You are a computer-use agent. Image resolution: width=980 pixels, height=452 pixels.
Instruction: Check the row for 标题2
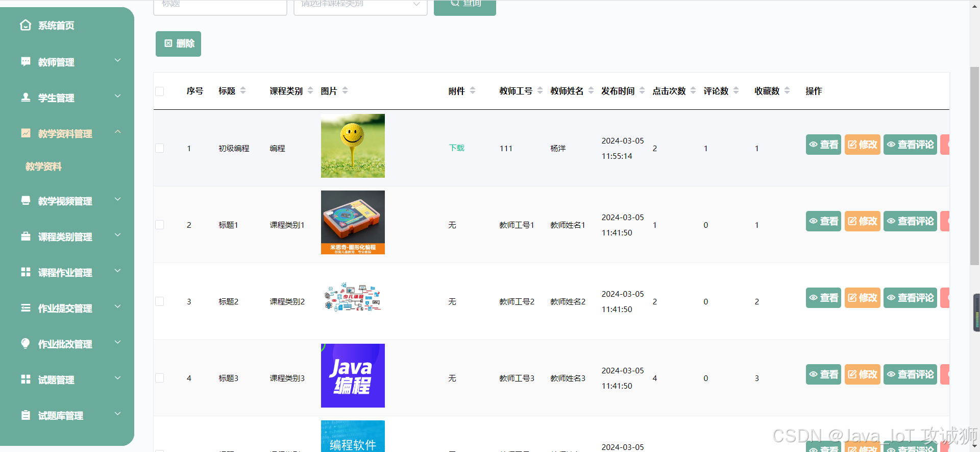click(160, 301)
